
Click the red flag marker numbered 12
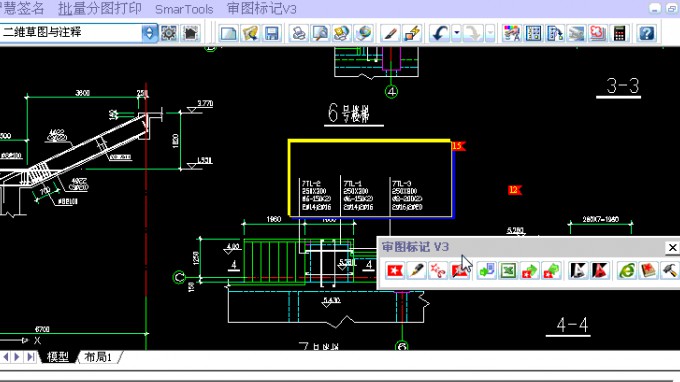[x=514, y=190]
